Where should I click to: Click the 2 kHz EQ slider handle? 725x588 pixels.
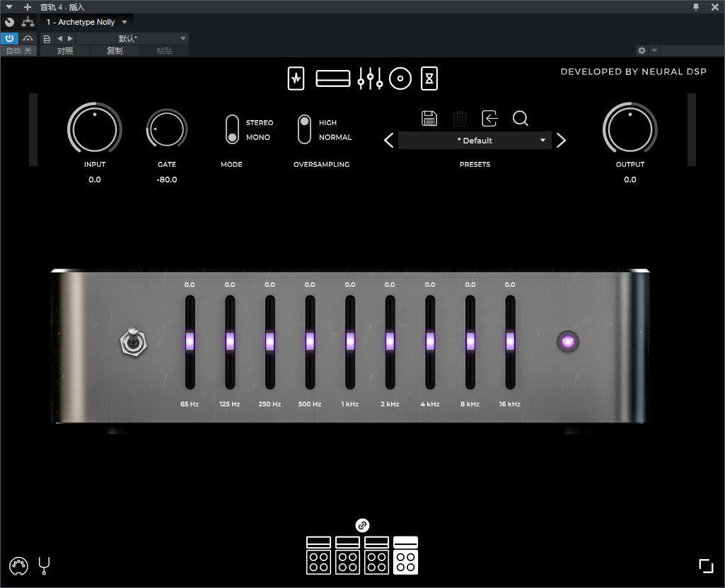[x=390, y=342]
